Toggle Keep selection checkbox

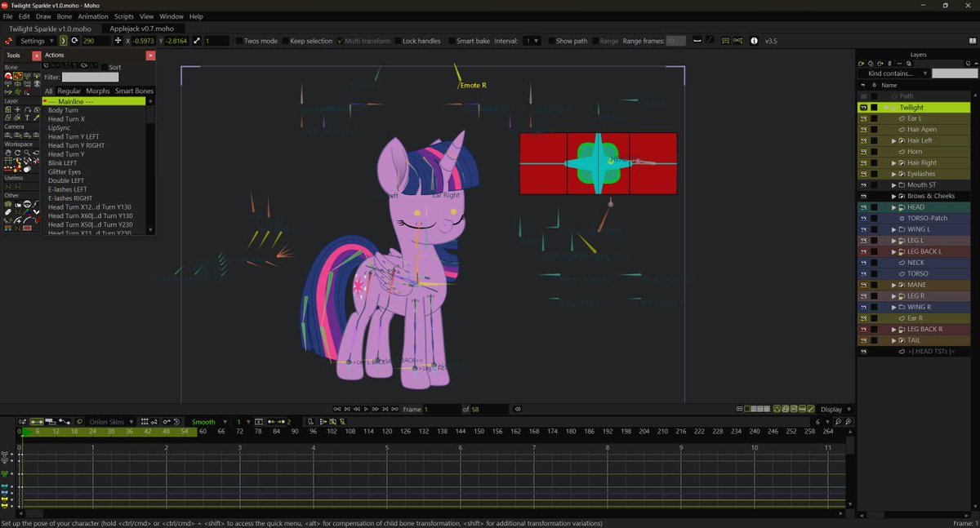pos(285,41)
